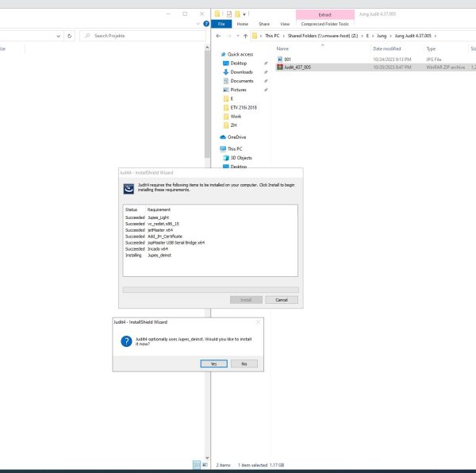The width and height of the screenshot is (476, 473).
Task: Sort files by Date modified column
Action: click(387, 48)
